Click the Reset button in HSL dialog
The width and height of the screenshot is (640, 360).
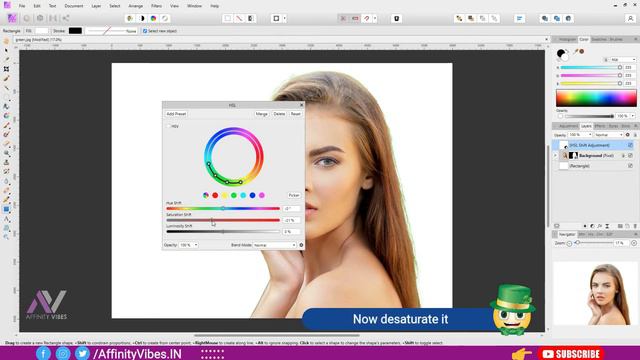(x=296, y=114)
